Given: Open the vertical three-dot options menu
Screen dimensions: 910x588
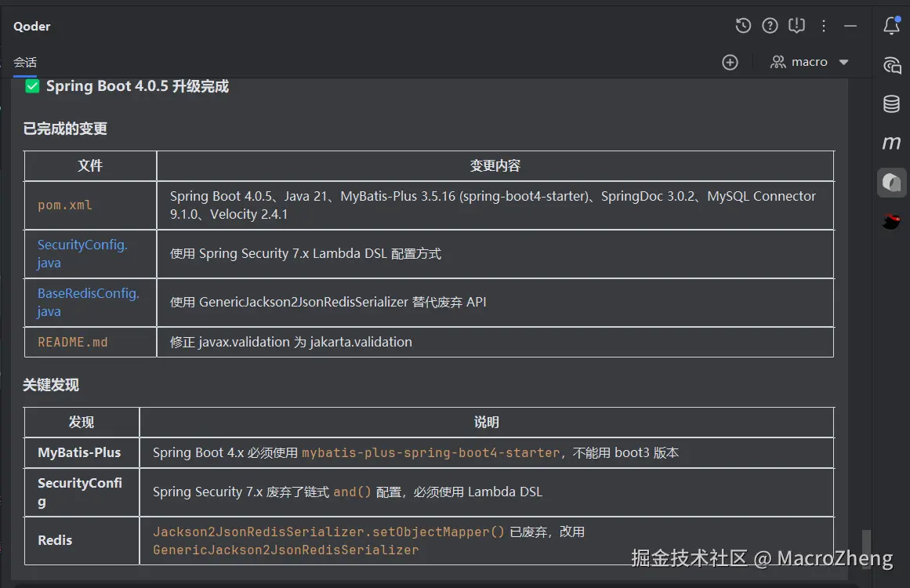Looking at the screenshot, I should coord(824,26).
